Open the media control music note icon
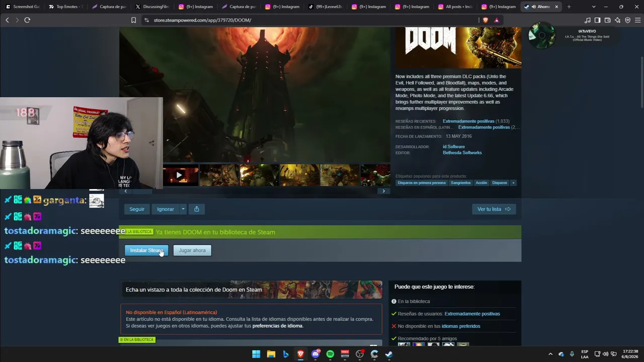Screen dimensions: 644x362 (x=588, y=20)
